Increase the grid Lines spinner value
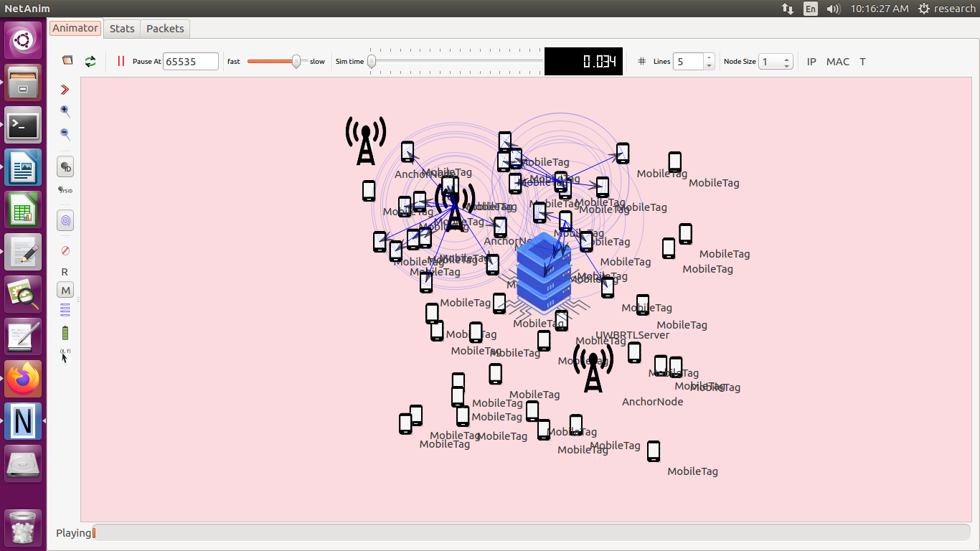 (709, 57)
